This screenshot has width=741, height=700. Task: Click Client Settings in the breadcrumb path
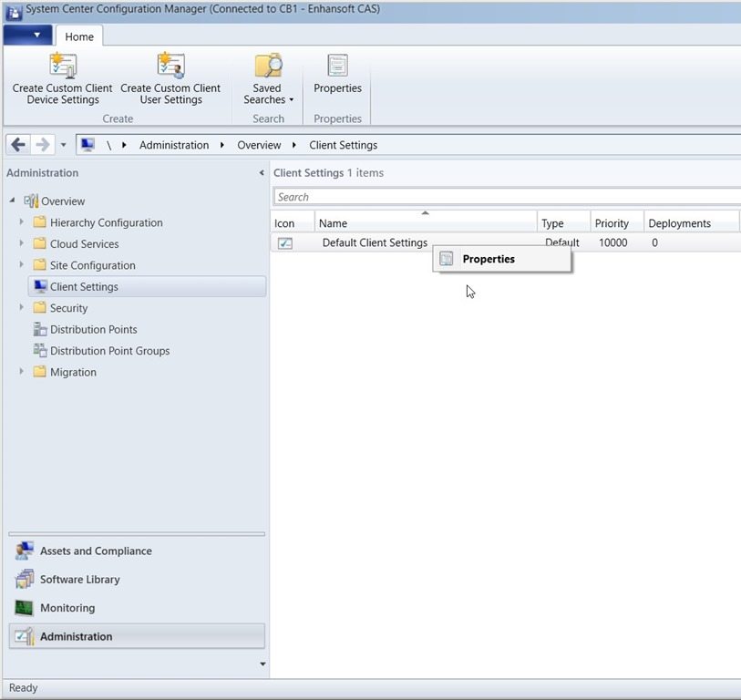(x=343, y=145)
